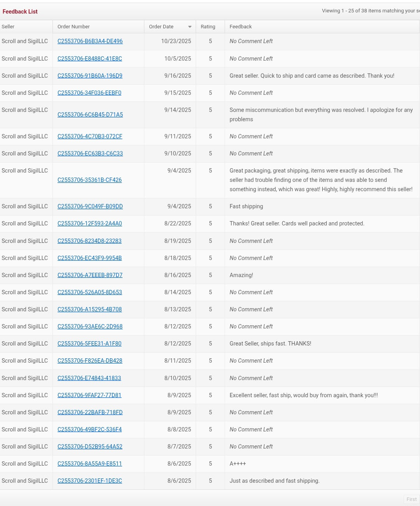420x506 pixels.
Task: Click the Feedback column header
Action: [x=240, y=27]
